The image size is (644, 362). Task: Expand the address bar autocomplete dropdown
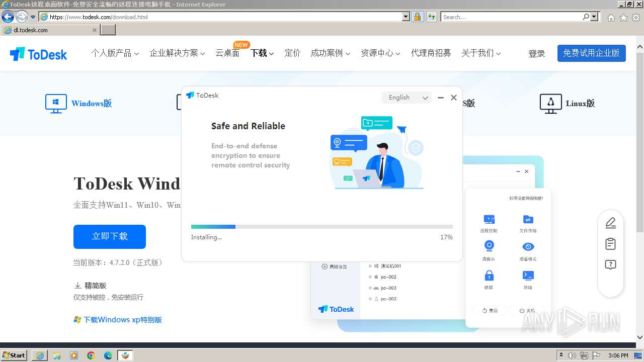406,17
